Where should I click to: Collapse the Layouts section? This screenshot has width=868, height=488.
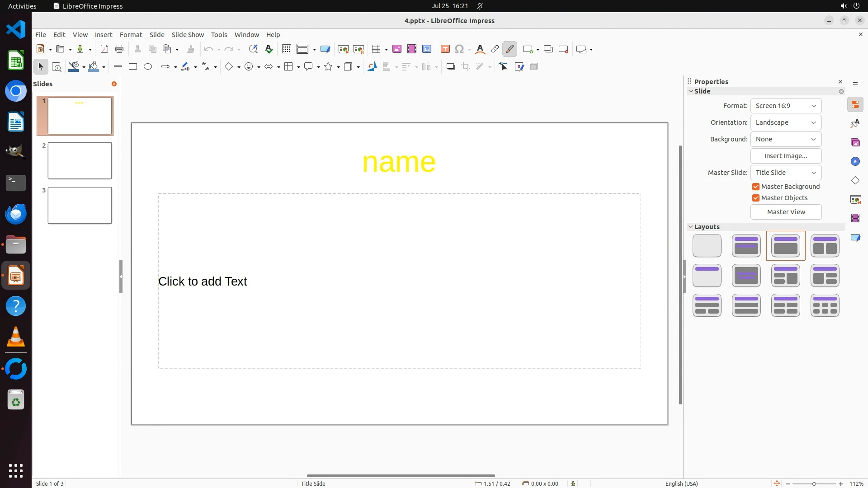click(x=691, y=227)
